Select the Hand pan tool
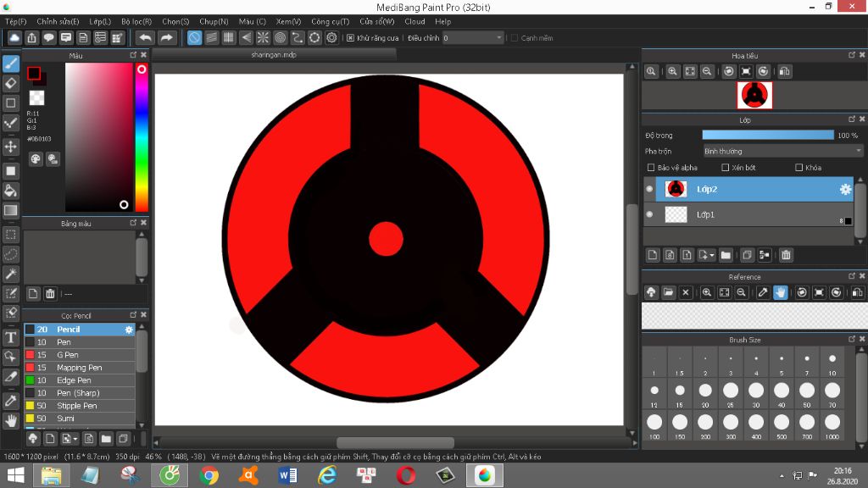This screenshot has height=488, width=868. tap(10, 420)
